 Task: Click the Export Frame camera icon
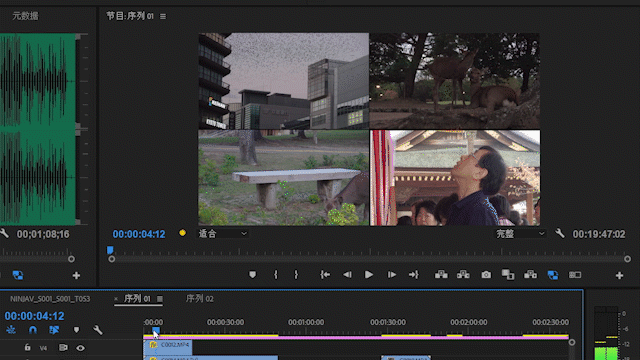coord(486,275)
